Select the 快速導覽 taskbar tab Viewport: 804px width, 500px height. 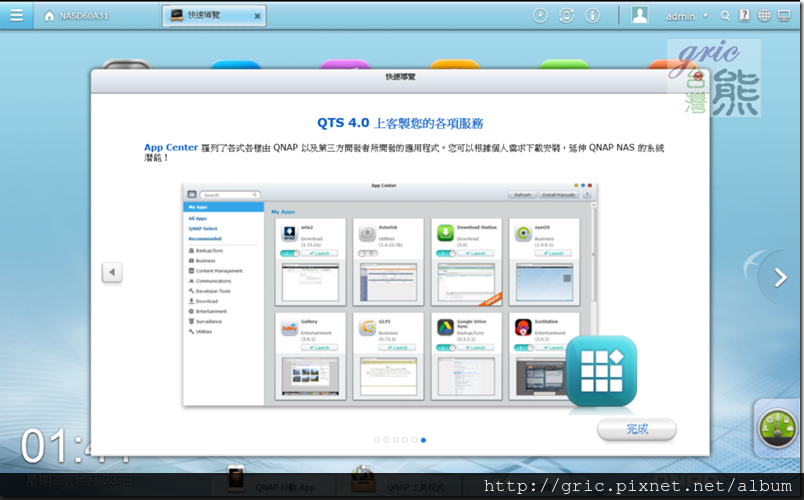214,15
